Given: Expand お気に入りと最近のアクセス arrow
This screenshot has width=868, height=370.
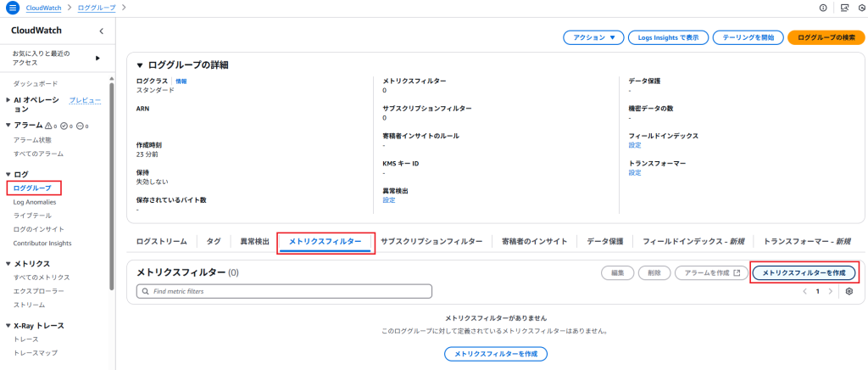Looking at the screenshot, I should [98, 59].
